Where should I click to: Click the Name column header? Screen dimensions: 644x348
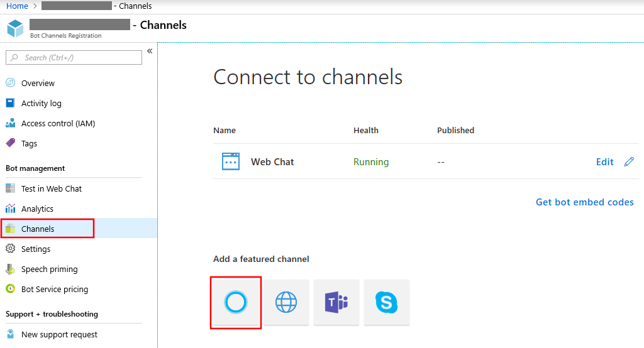[x=225, y=131]
